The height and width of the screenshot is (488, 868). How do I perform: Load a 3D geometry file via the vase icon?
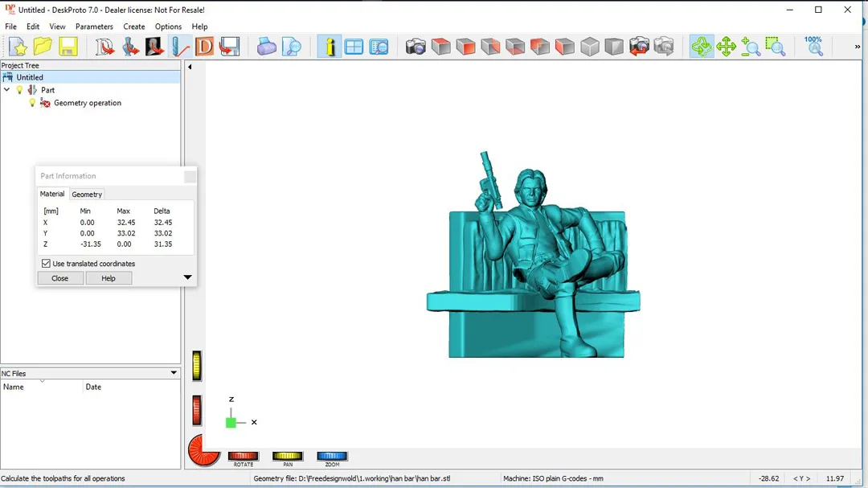tap(130, 47)
